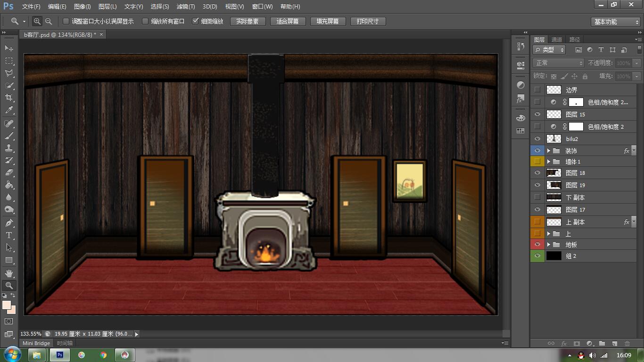Enable 缩放所有窗口 checkbox
644x362 pixels.
pos(145,21)
